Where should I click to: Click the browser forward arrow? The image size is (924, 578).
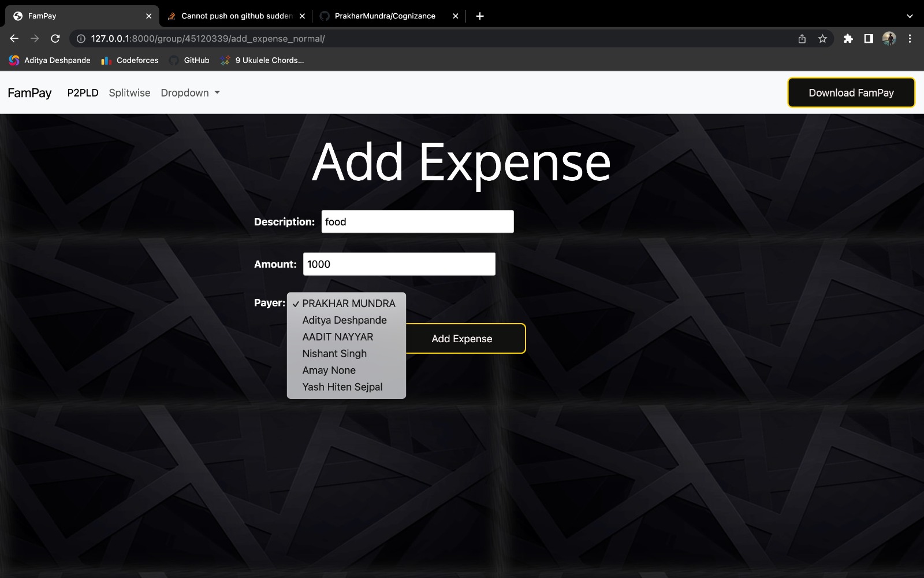(x=35, y=39)
